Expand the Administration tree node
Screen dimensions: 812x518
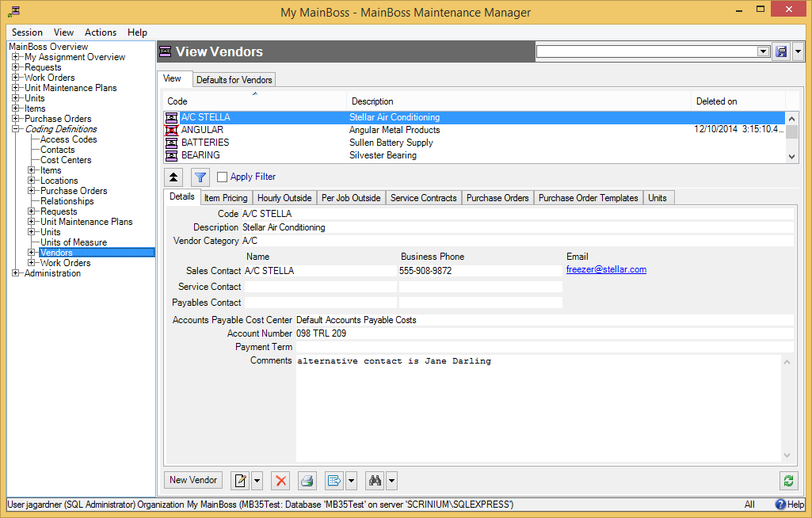16,273
